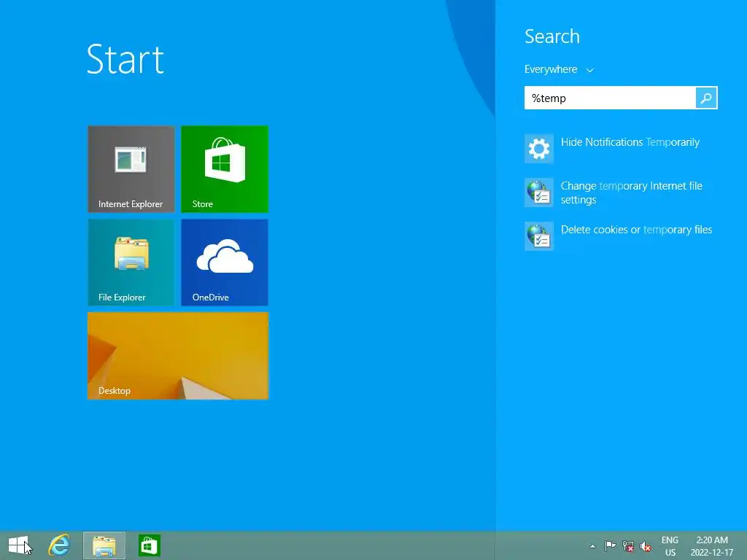747x560 pixels.
Task: Click the icon beside Delete cookies result
Action: pyautogui.click(x=539, y=236)
